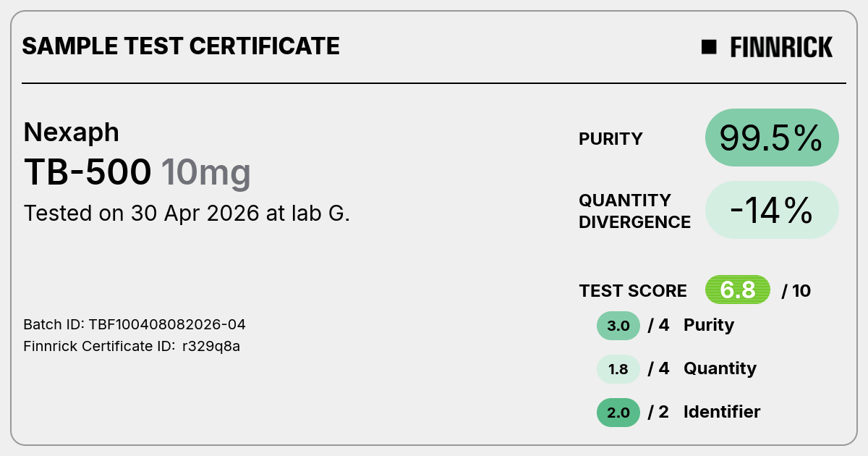Click the Finnrick black square logo icon
The width and height of the screenshot is (868, 456).
click(x=709, y=47)
